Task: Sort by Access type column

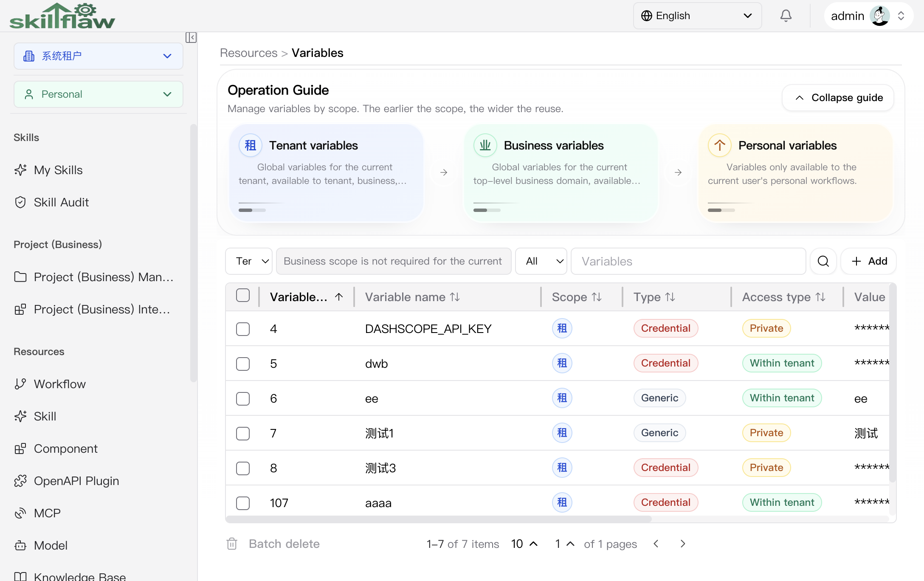Action: [x=820, y=297]
